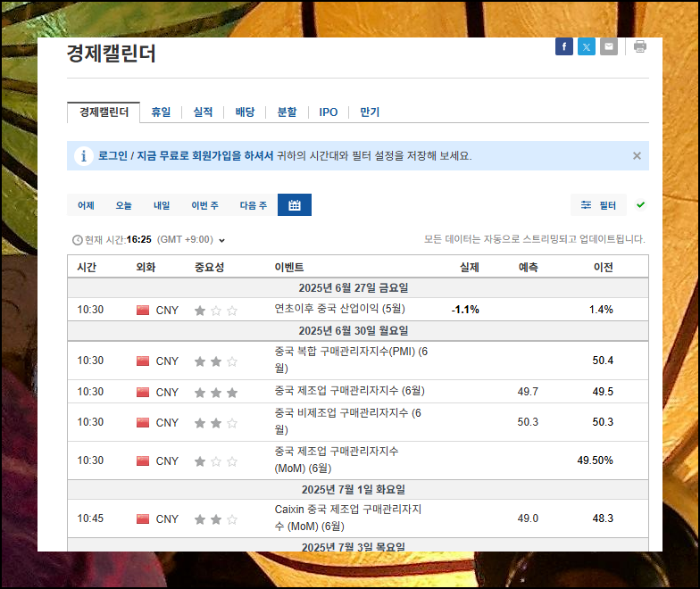Select the 경제캘린더 tab
The width and height of the screenshot is (700, 589).
104,112
